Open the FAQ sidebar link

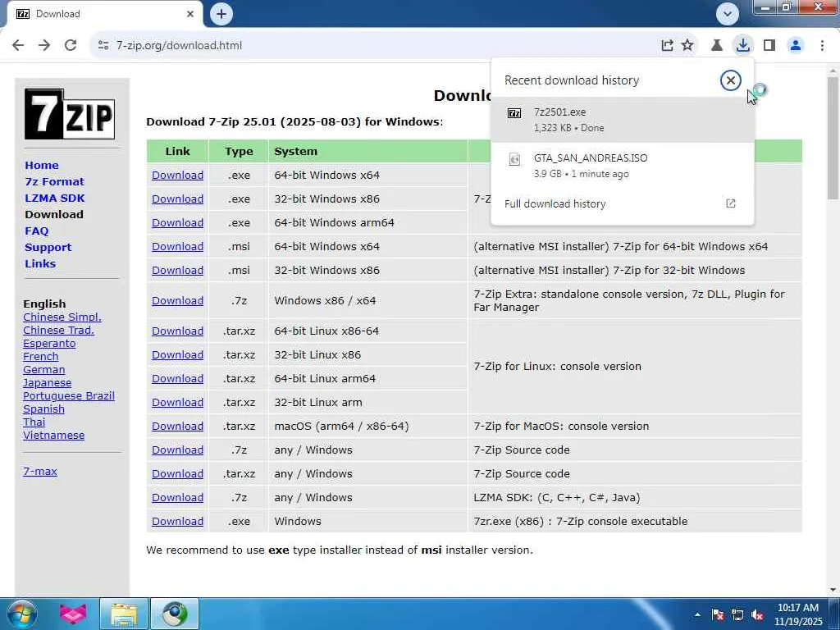(36, 231)
